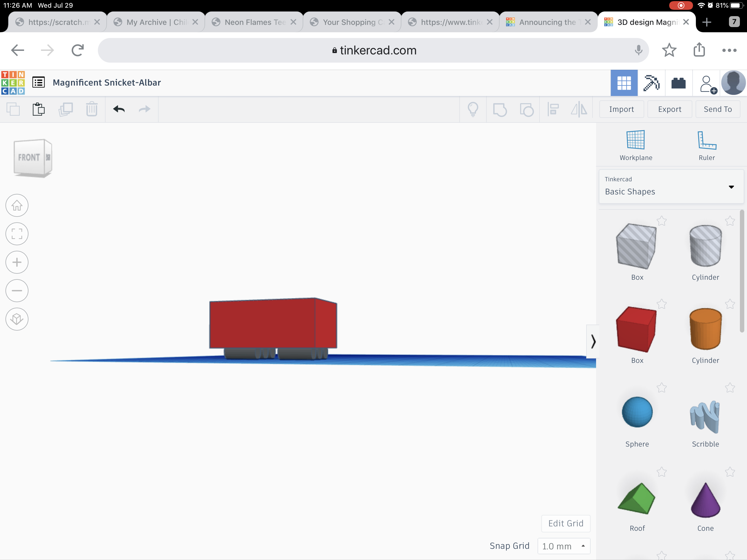
Task: Click the Copy tool icon
Action: [13, 109]
